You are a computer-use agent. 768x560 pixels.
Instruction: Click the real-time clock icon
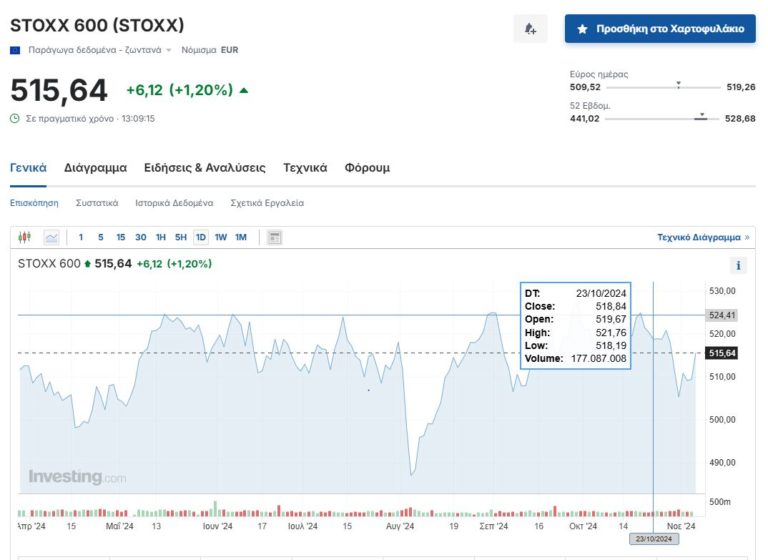point(15,118)
